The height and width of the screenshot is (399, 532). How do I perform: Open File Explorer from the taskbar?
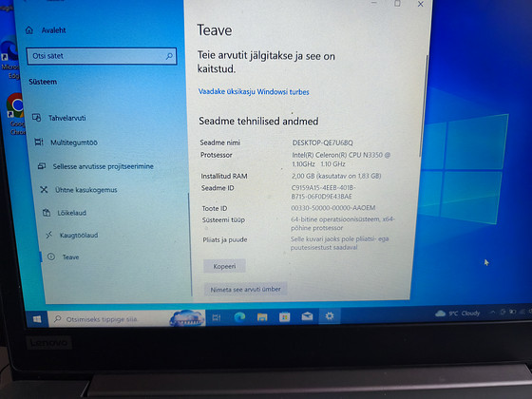coord(262,317)
